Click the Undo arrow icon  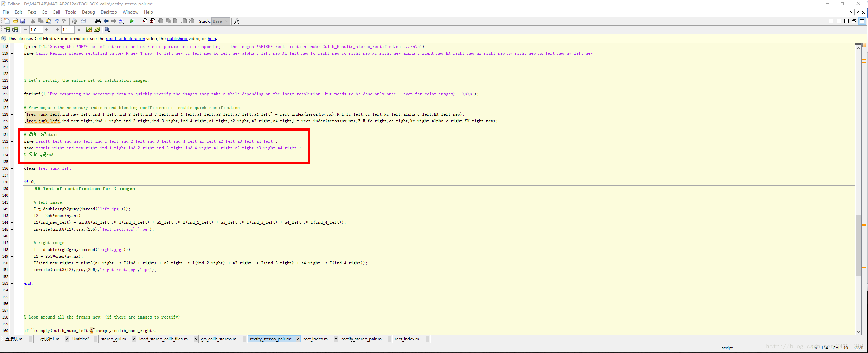pos(57,21)
